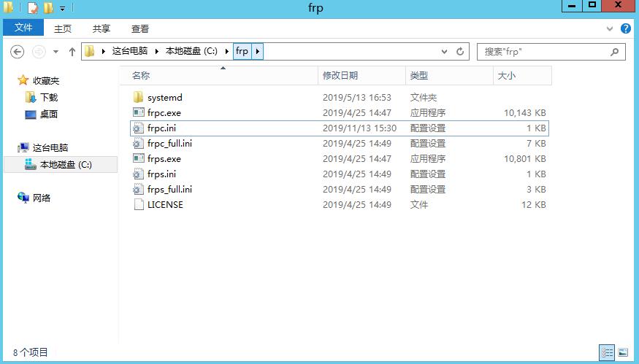Select the systemd folder name
Screen dimensions: 639x364
pyautogui.click(x=165, y=98)
